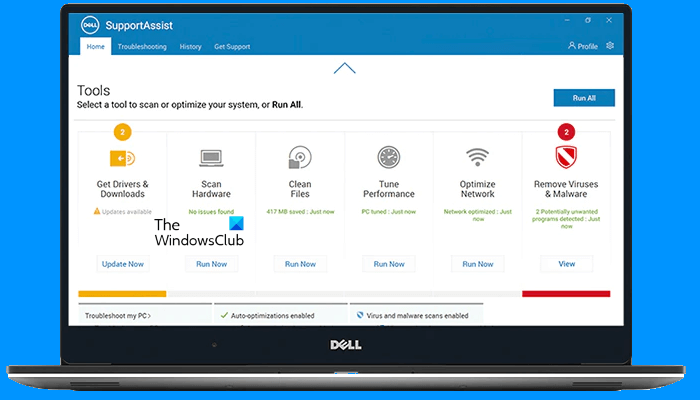Viewport: 700px width, 400px height.
Task: Click the Clean Files label
Action: 300,189
